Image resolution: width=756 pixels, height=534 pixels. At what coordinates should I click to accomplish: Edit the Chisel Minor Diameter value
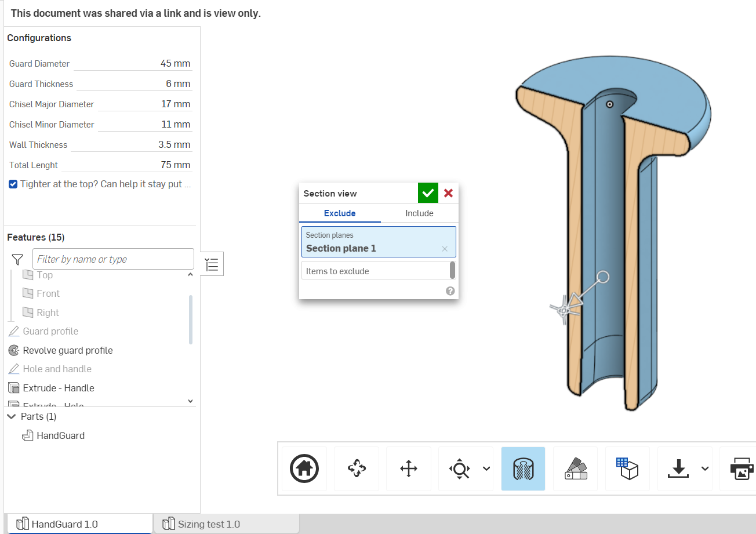(x=144, y=125)
